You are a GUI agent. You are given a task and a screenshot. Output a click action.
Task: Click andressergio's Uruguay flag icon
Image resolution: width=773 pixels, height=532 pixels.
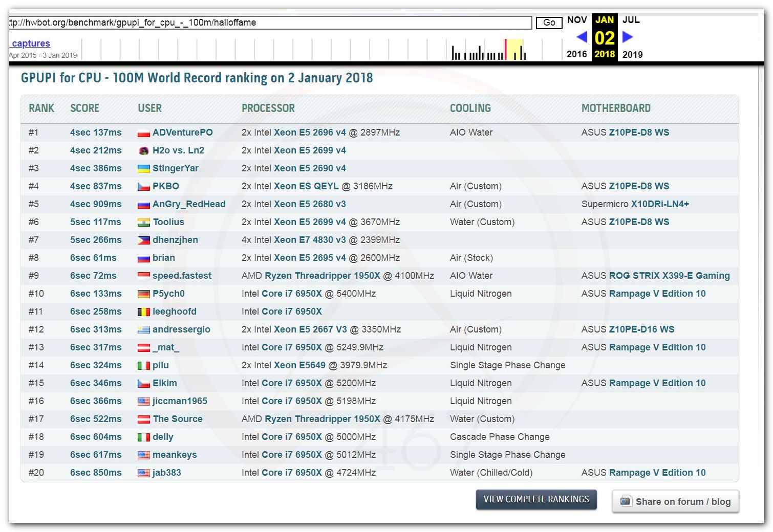tap(144, 330)
